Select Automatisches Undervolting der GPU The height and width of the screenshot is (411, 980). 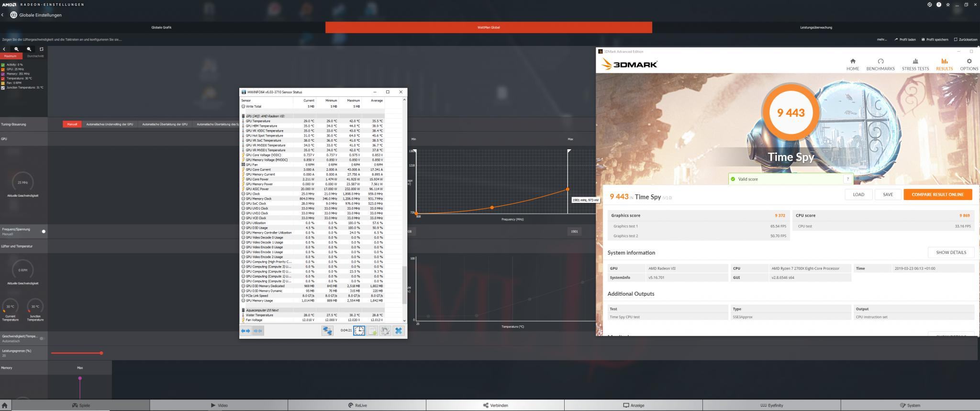coord(110,124)
